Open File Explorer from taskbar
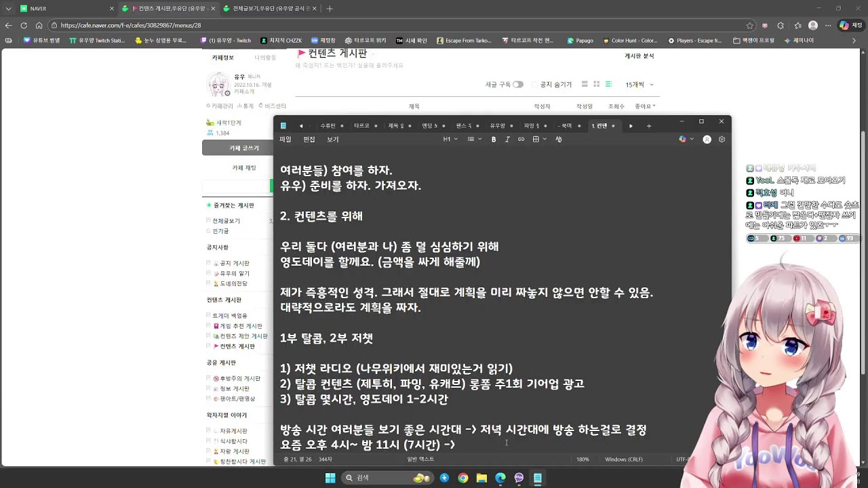This screenshot has width=868, height=488. [481, 478]
